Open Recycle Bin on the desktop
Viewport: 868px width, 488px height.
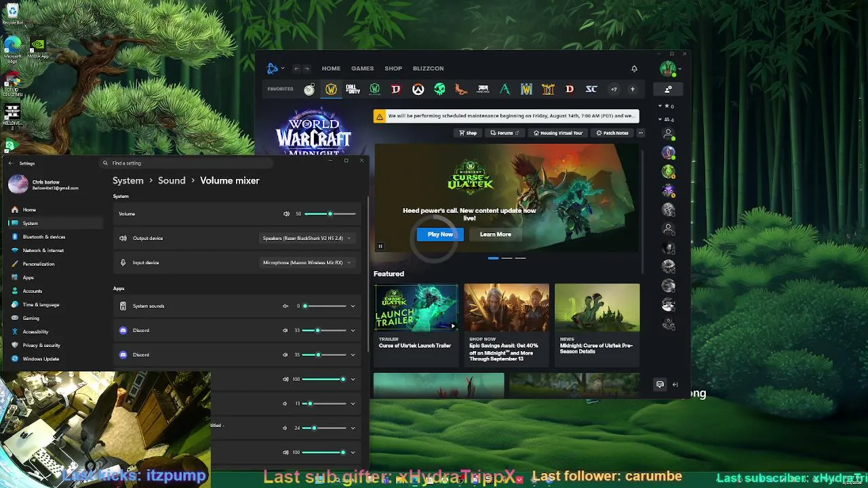(12, 13)
